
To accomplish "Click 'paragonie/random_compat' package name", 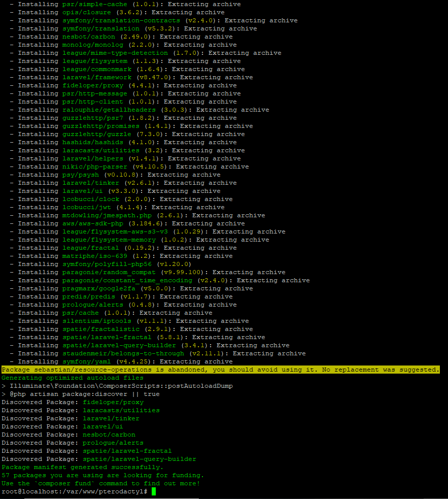I will [109, 273].
